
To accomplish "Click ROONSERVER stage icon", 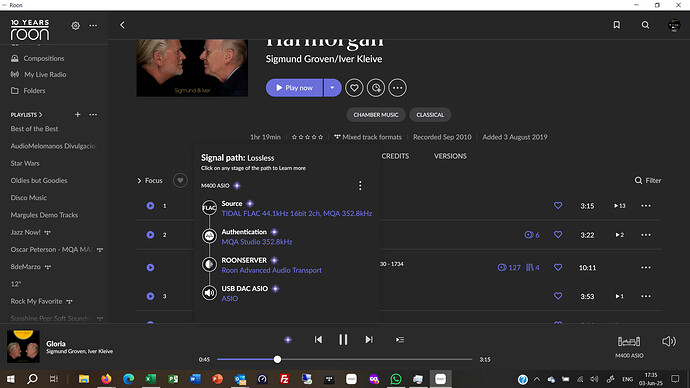I will (209, 264).
